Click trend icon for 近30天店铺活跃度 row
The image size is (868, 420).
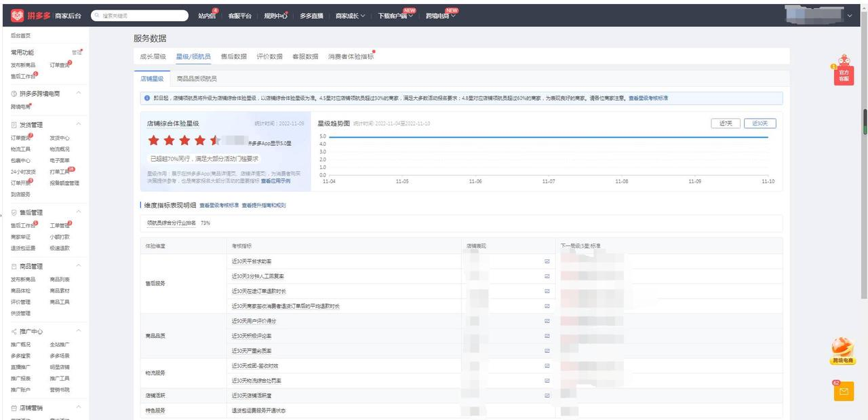click(x=547, y=396)
